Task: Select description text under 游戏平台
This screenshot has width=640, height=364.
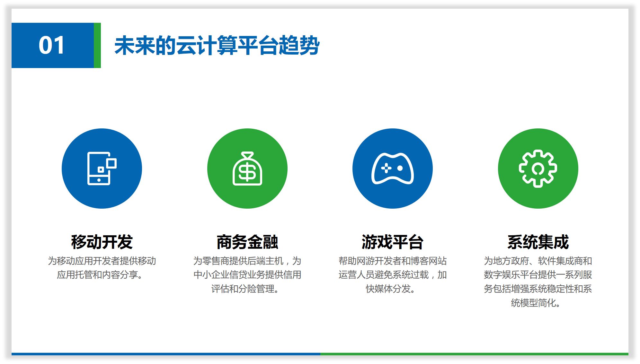Action: click(x=392, y=275)
